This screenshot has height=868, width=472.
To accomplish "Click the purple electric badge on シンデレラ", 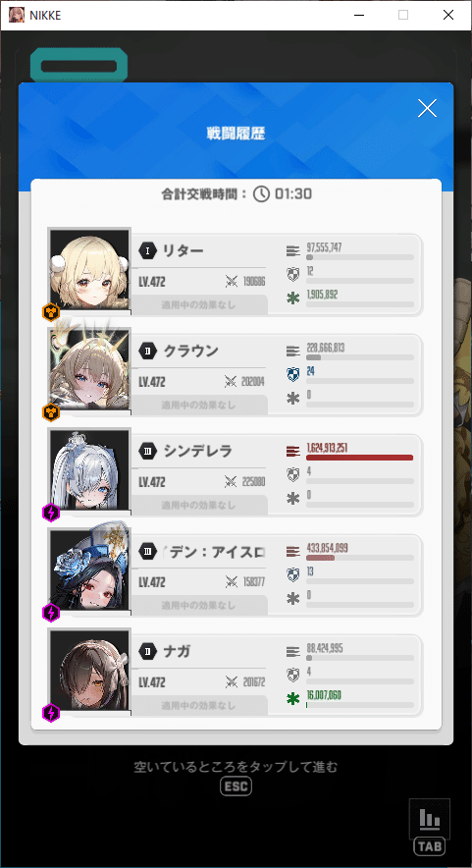I will click(x=51, y=512).
